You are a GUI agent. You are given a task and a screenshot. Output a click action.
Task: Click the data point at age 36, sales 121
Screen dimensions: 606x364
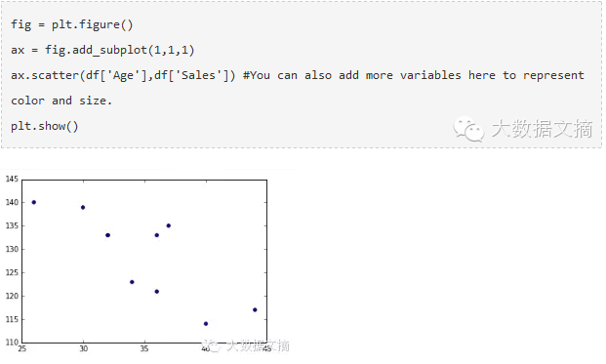[157, 292]
